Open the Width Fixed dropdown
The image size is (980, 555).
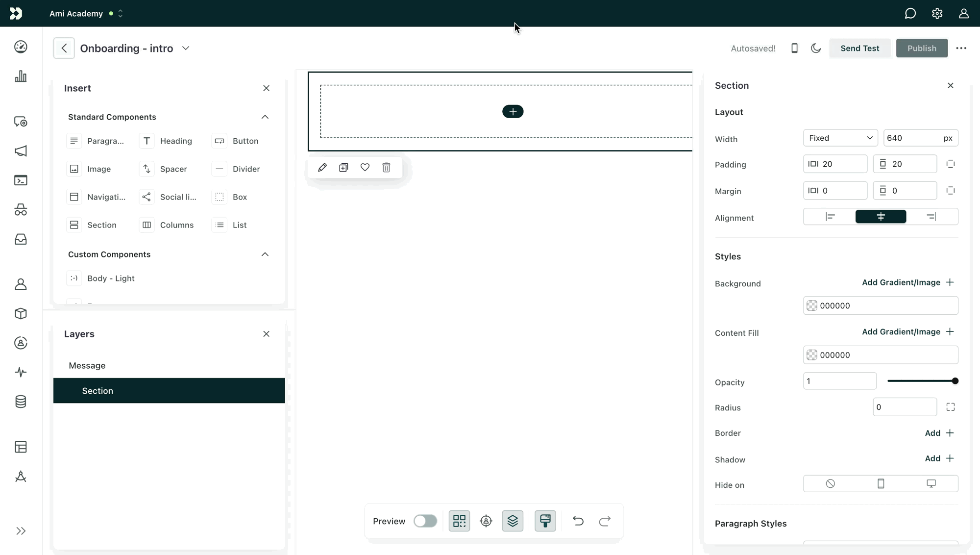coord(840,138)
